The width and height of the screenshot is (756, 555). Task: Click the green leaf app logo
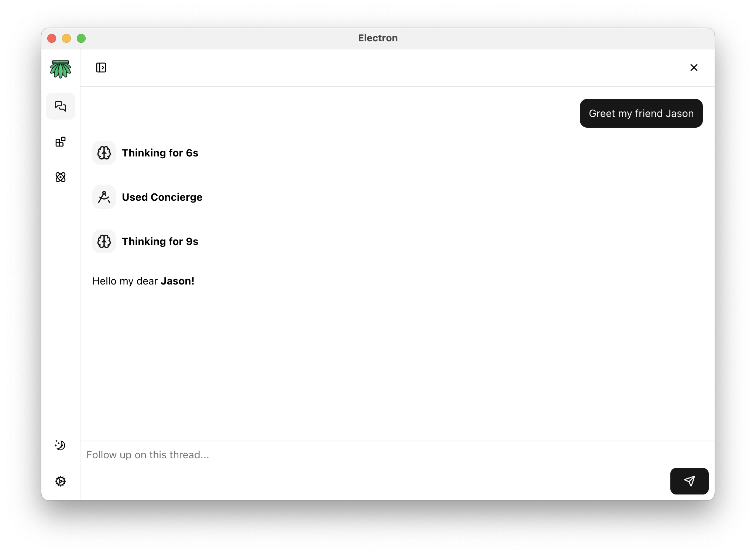click(61, 69)
